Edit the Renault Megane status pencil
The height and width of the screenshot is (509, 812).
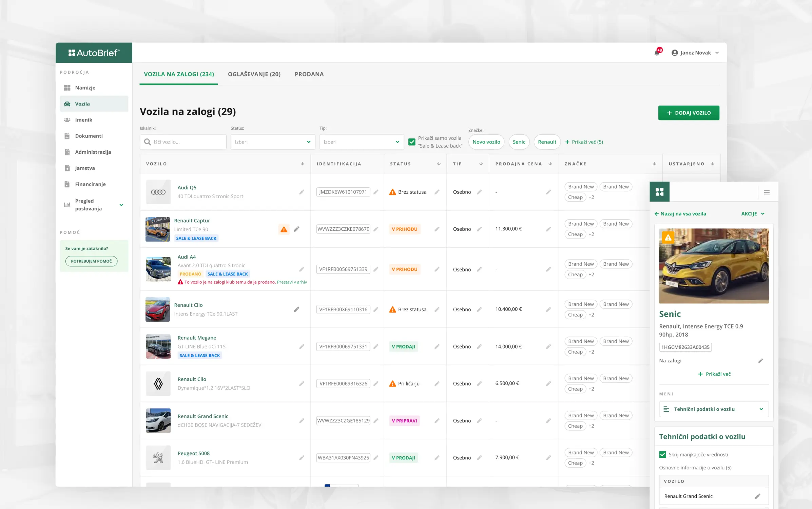437,346
